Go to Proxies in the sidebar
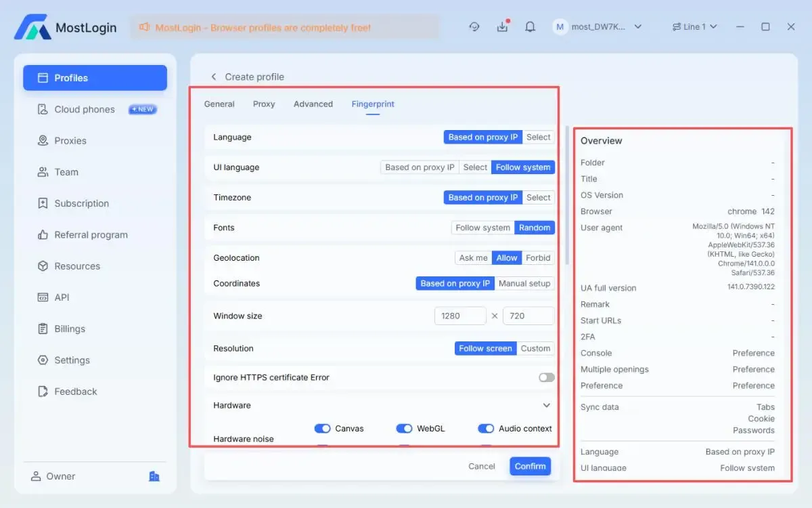 click(70, 141)
